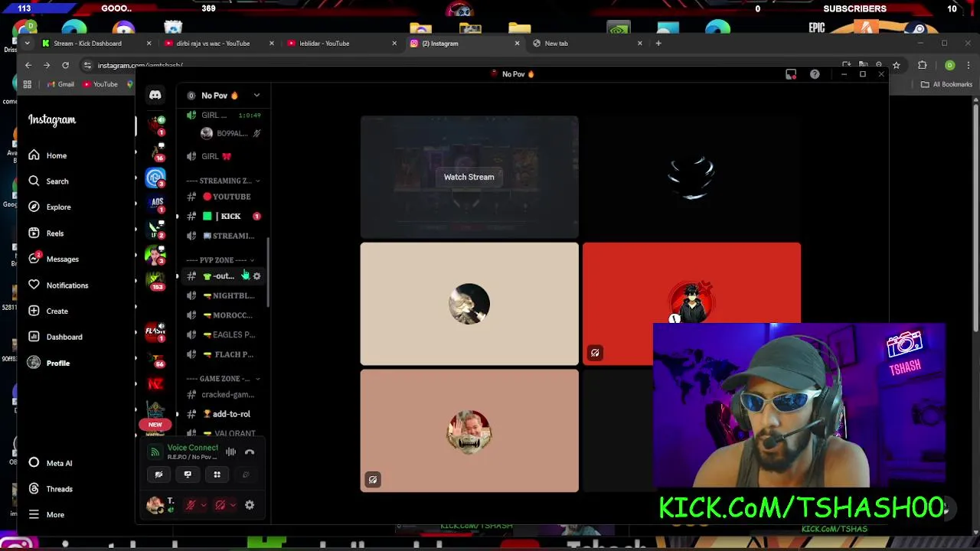Open noise suppression options

[230, 452]
